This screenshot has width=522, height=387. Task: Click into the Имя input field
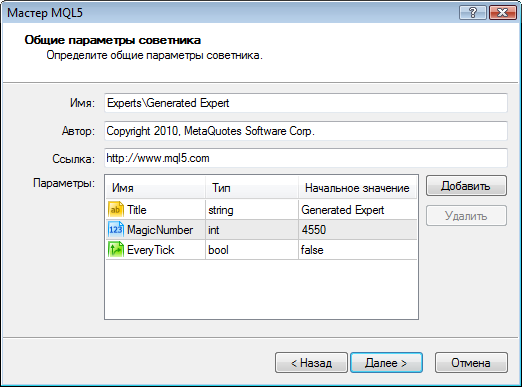pos(306,103)
